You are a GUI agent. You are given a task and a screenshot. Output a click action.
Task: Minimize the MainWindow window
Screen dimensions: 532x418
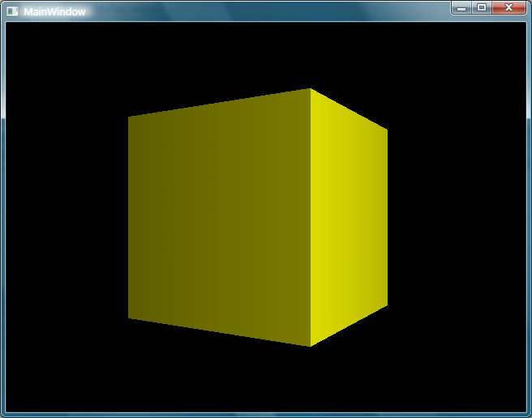[x=461, y=8]
